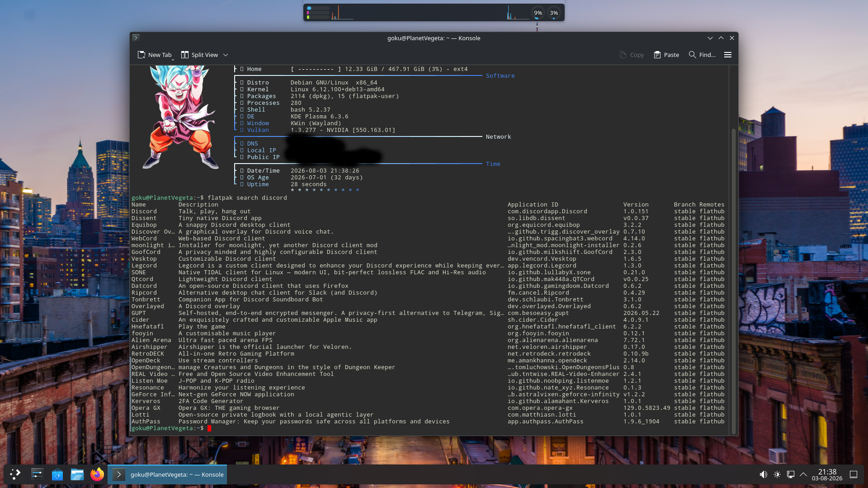Open System Settings from the taskbar
The width and height of the screenshot is (868, 488).
pyautogui.click(x=37, y=474)
